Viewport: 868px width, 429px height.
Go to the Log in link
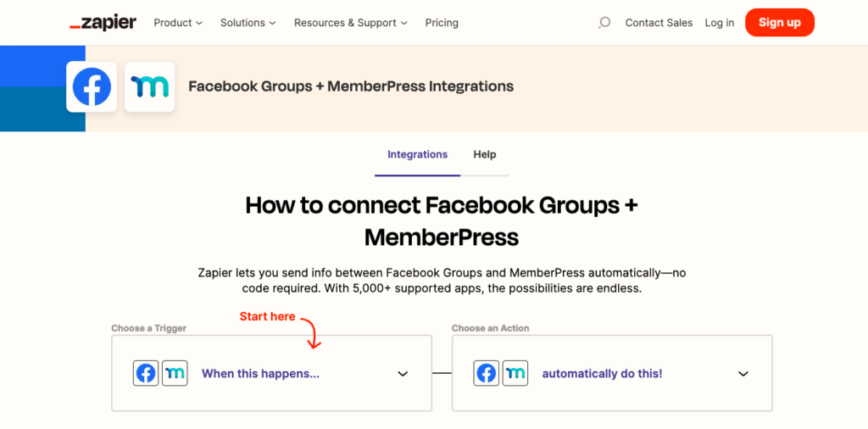click(x=720, y=23)
